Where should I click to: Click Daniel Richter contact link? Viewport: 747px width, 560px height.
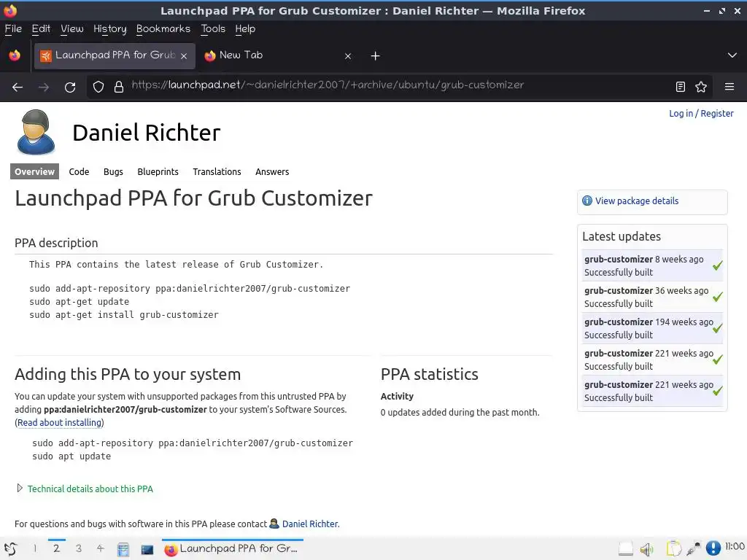click(310, 524)
